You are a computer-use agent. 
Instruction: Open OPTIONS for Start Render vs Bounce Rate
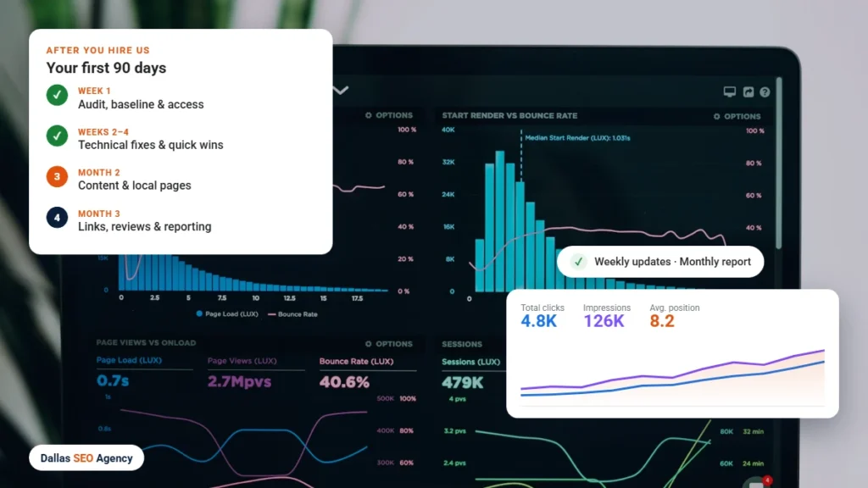737,116
